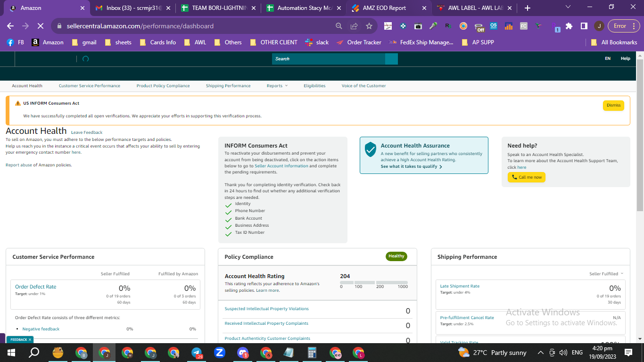Screen dimensions: 644x362
Task: Click the Negative feedback link
Action: point(41,329)
